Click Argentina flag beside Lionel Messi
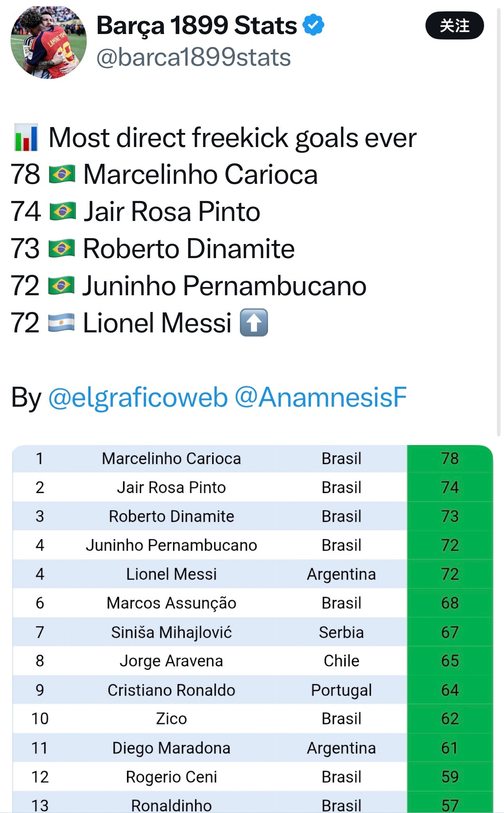 (61, 323)
